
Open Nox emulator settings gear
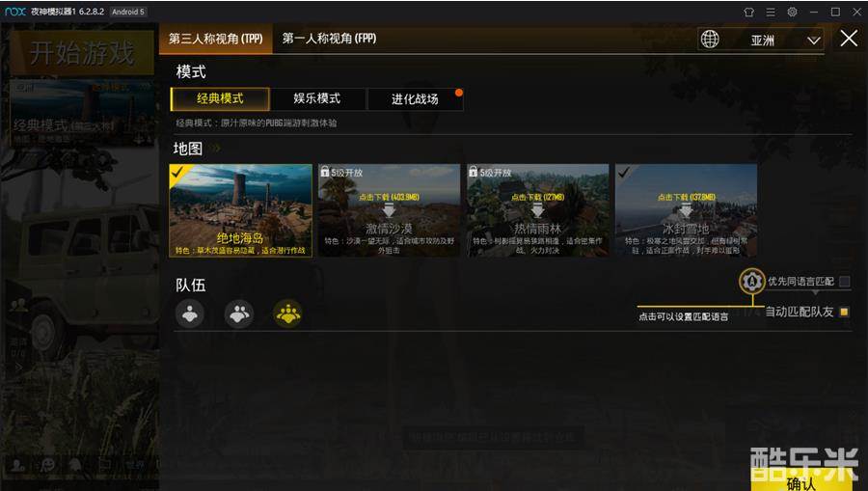pos(792,12)
